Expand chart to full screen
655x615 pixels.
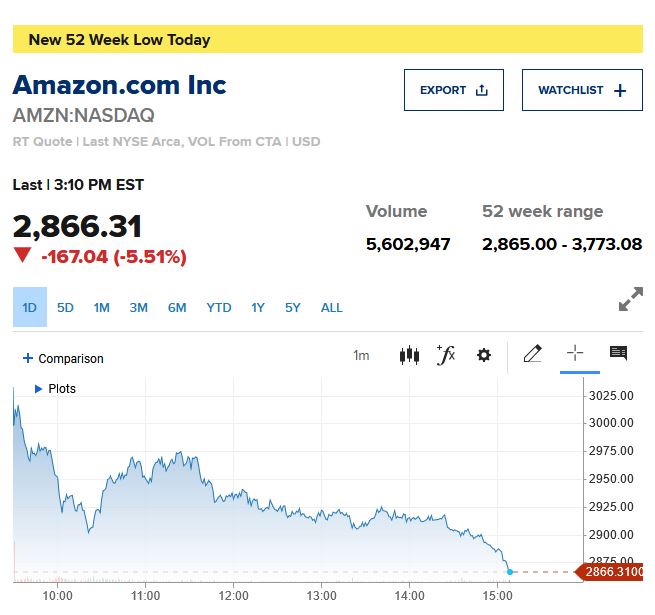pyautogui.click(x=630, y=299)
